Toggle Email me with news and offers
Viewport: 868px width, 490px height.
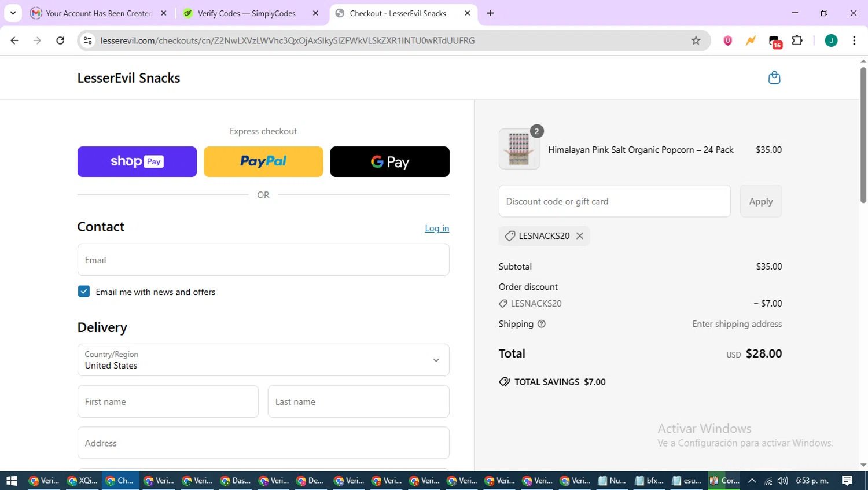pos(84,292)
